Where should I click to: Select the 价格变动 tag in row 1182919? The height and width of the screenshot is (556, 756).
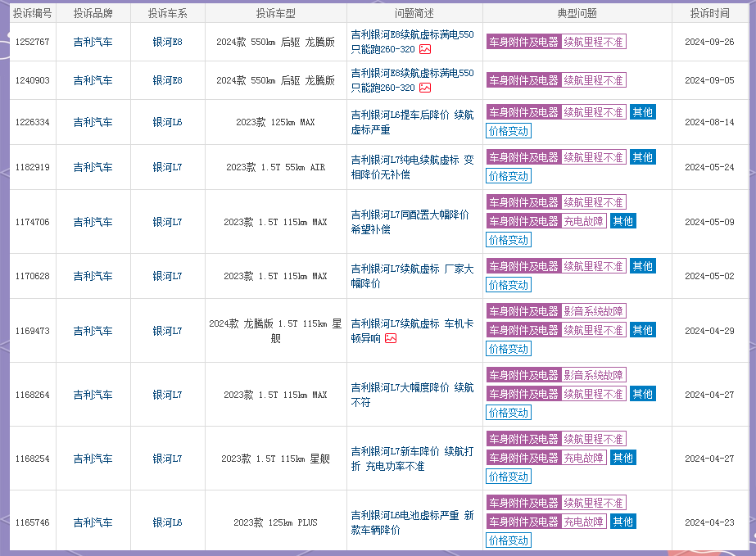509,176
